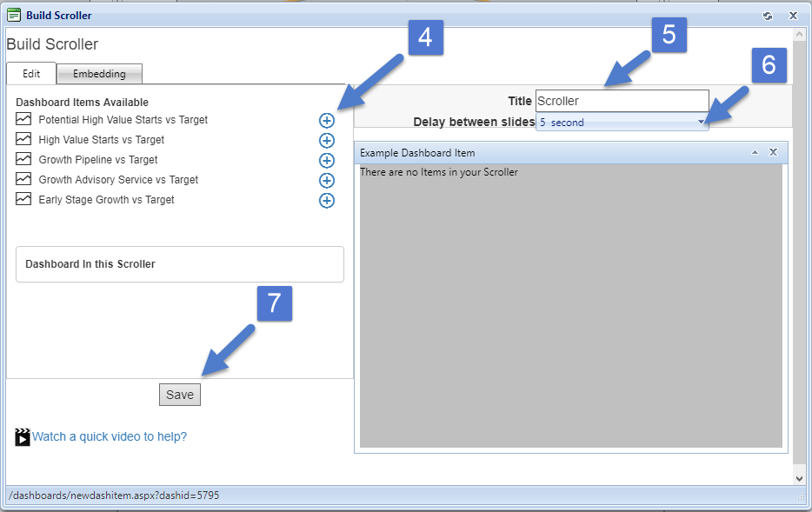Close the Example Dashboard Item panel
This screenshot has width=812, height=512.
tap(773, 152)
